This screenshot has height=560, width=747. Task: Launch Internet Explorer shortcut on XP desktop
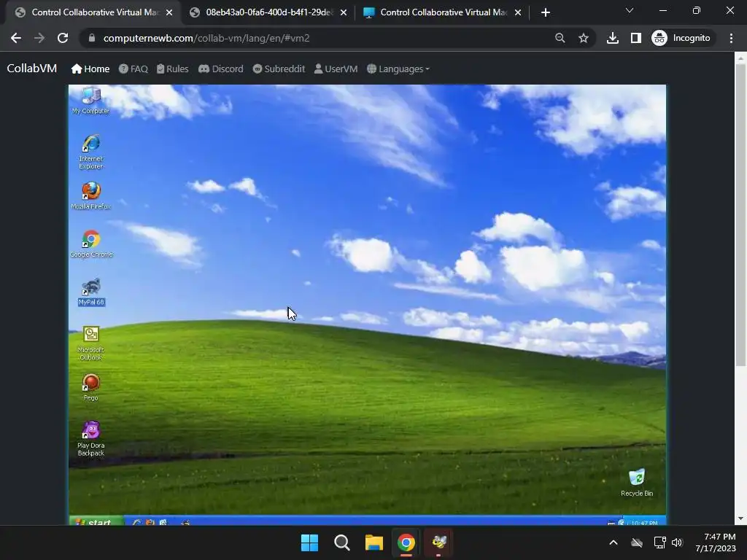pos(90,152)
